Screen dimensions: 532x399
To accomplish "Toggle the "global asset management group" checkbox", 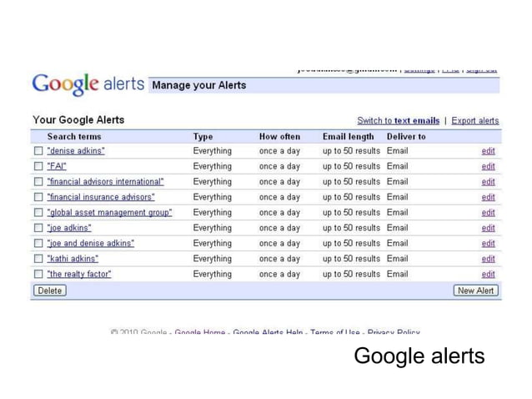I will [38, 213].
